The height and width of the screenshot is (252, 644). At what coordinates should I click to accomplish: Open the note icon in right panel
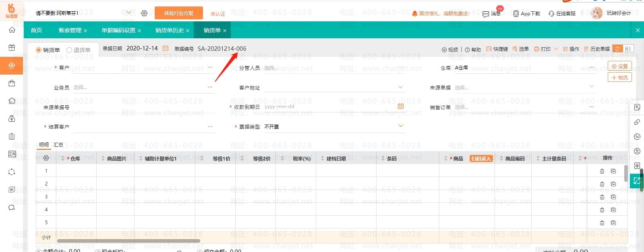[637, 107]
